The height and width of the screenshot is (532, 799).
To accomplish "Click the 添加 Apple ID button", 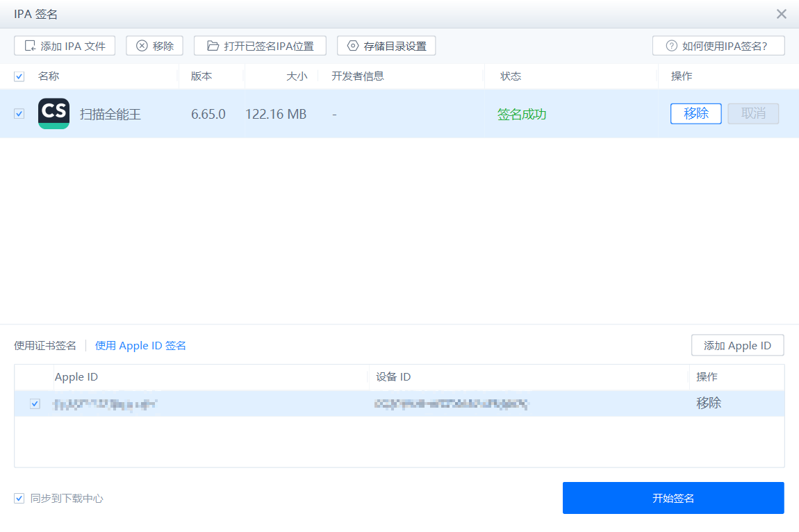I will [737, 345].
